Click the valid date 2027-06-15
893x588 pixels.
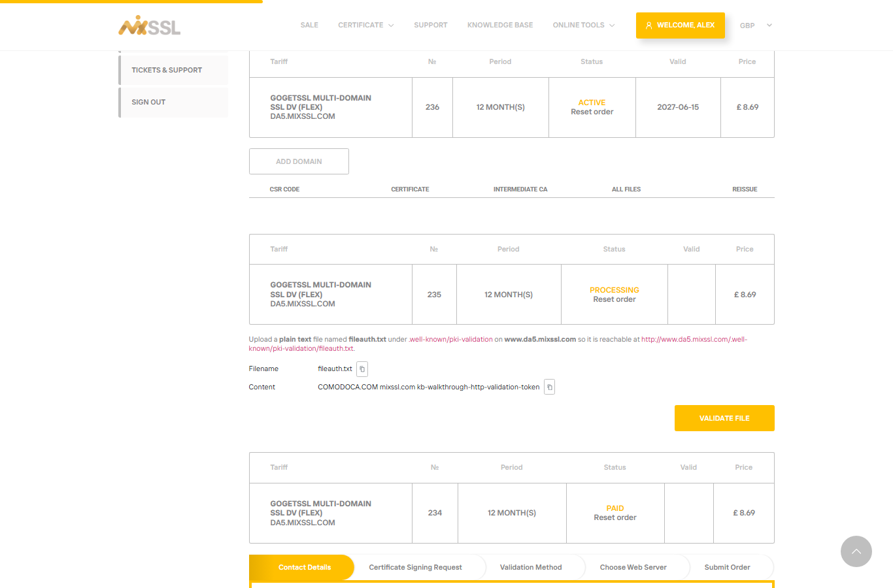pos(678,107)
